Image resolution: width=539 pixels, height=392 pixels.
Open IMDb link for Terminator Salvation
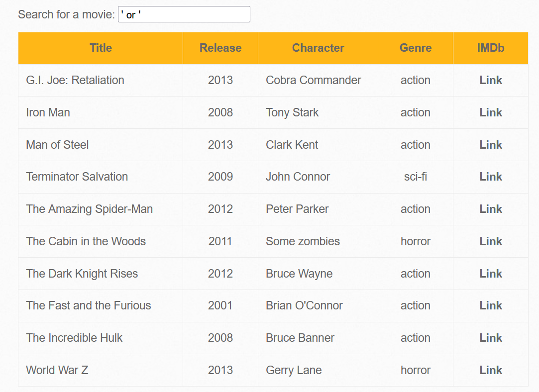point(491,177)
